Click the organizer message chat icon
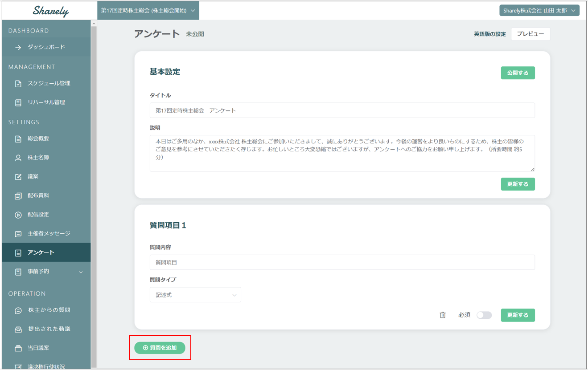The image size is (588, 370). 18,234
